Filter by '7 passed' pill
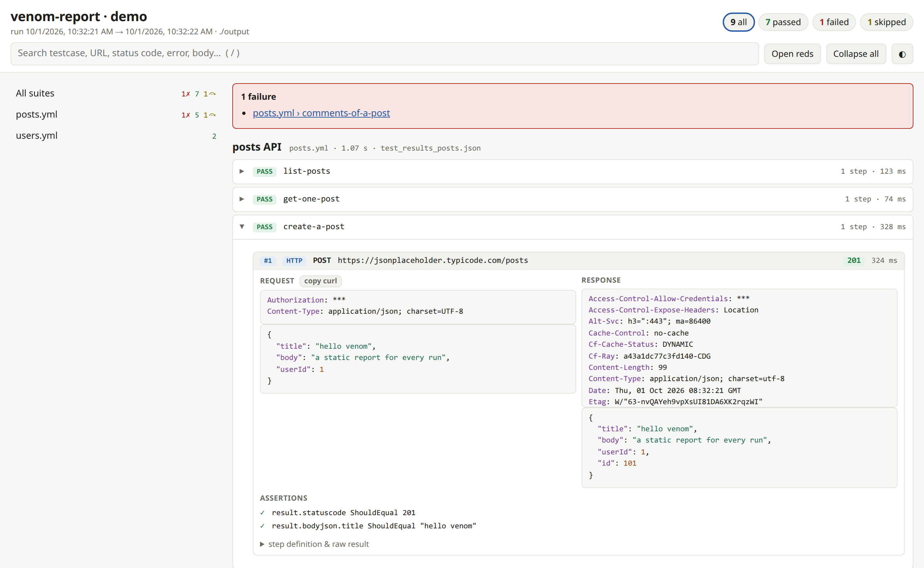Screen dimensions: 924x568 (x=783, y=22)
